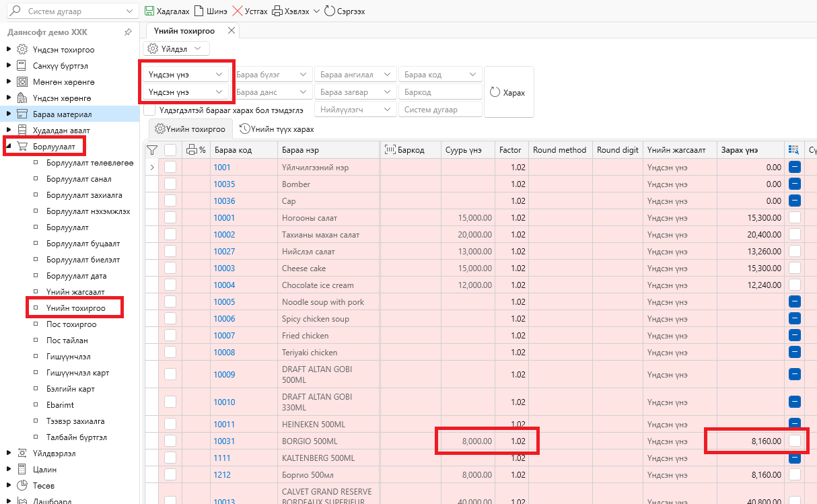The height and width of the screenshot is (504, 817).
Task: Click the search magnifier icon in Систем дугаар box
Action: [16, 11]
